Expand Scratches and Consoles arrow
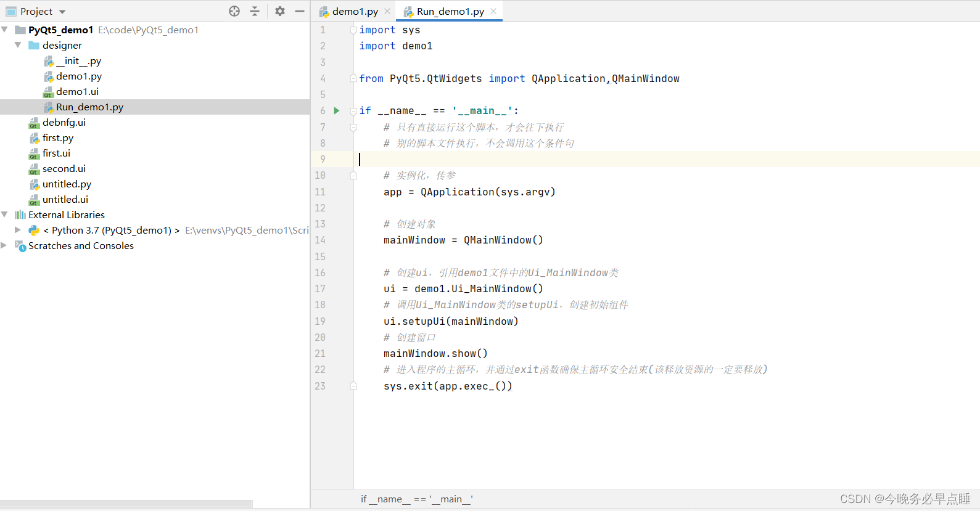 coord(4,245)
